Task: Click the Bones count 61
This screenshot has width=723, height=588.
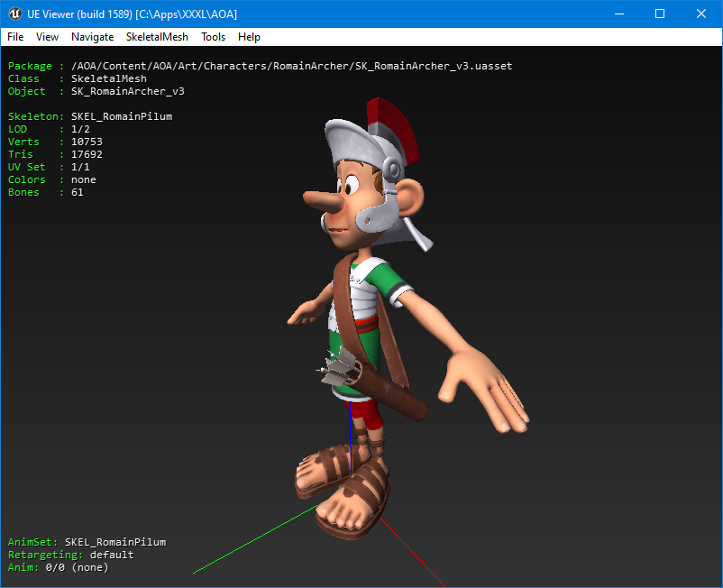Action: 77,192
